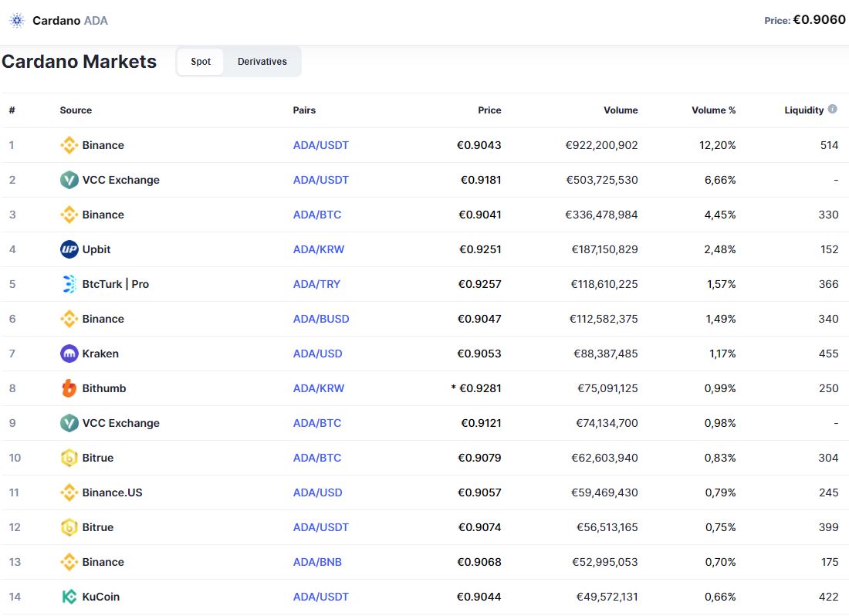Open Kraken ADA/USD pair link
The width and height of the screenshot is (849, 616).
point(317,354)
